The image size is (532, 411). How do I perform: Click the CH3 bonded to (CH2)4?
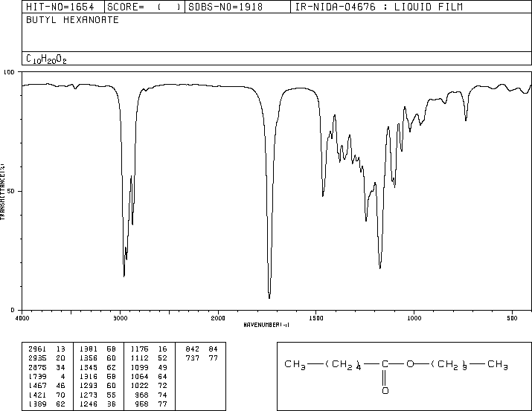[295, 365]
